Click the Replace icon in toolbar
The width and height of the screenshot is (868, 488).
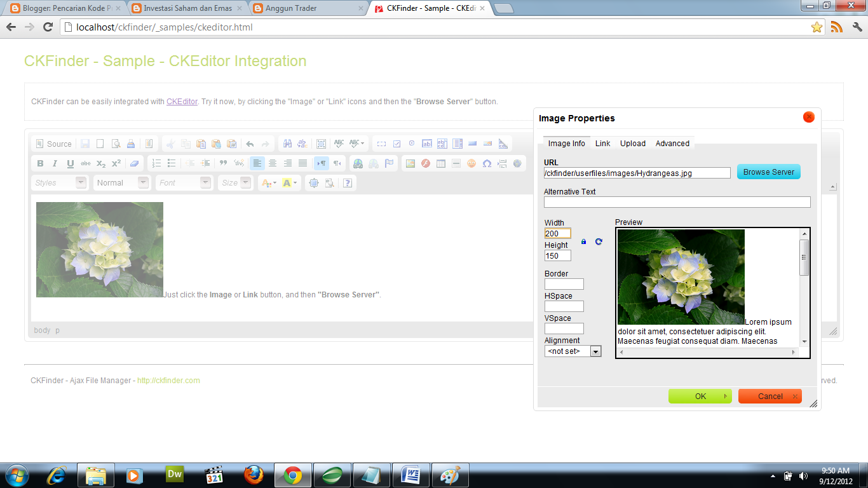pyautogui.click(x=302, y=144)
